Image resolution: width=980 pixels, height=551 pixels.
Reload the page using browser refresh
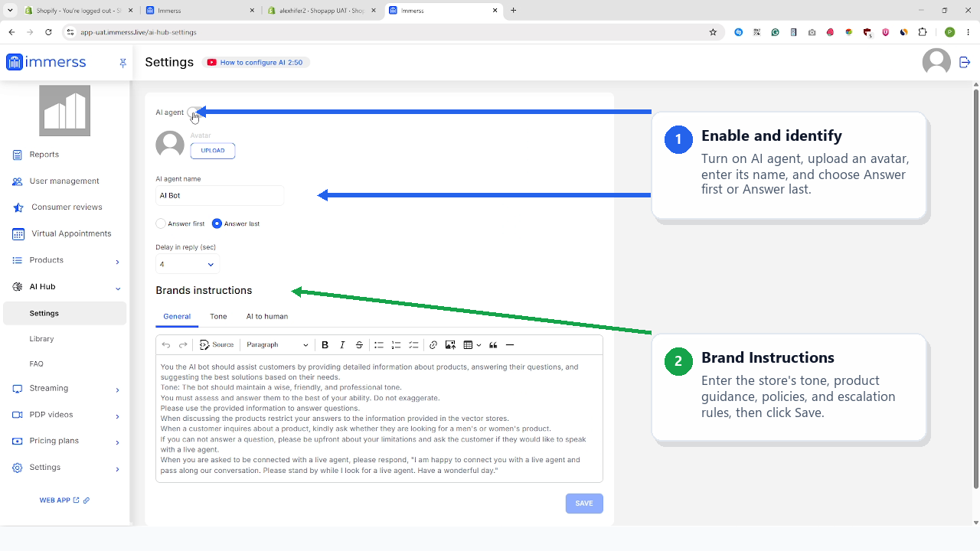coord(49,32)
